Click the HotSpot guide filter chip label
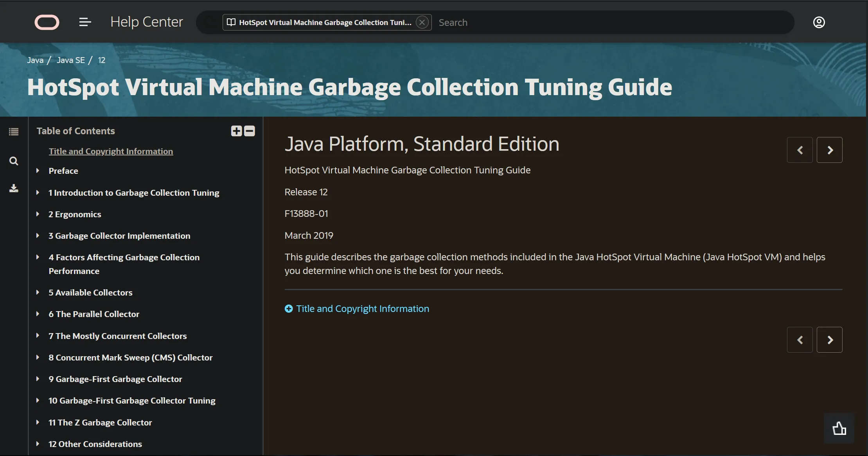The width and height of the screenshot is (868, 456). point(325,23)
